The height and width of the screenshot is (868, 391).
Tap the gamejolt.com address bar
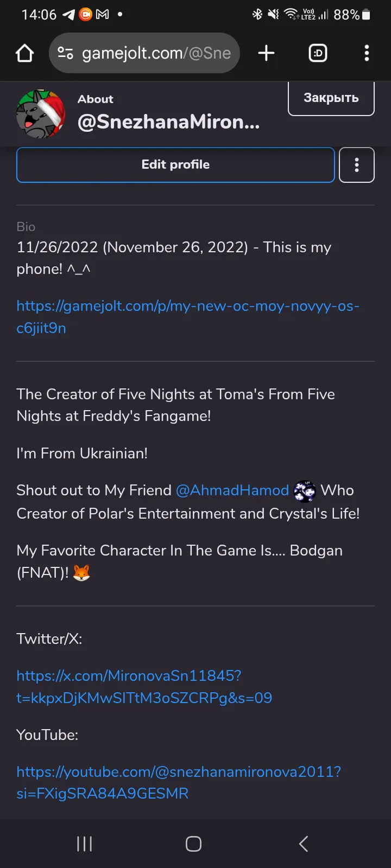coord(156,53)
